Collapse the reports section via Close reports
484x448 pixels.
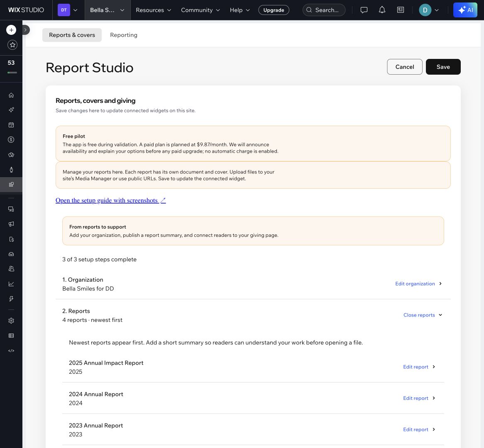pyautogui.click(x=423, y=315)
